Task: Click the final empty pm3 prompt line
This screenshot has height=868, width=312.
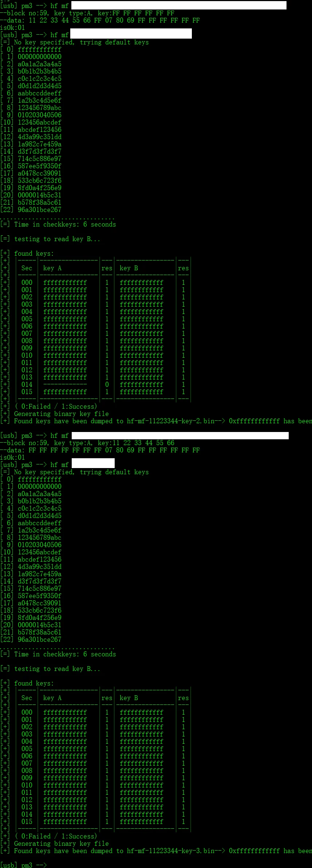Action: click(24, 865)
